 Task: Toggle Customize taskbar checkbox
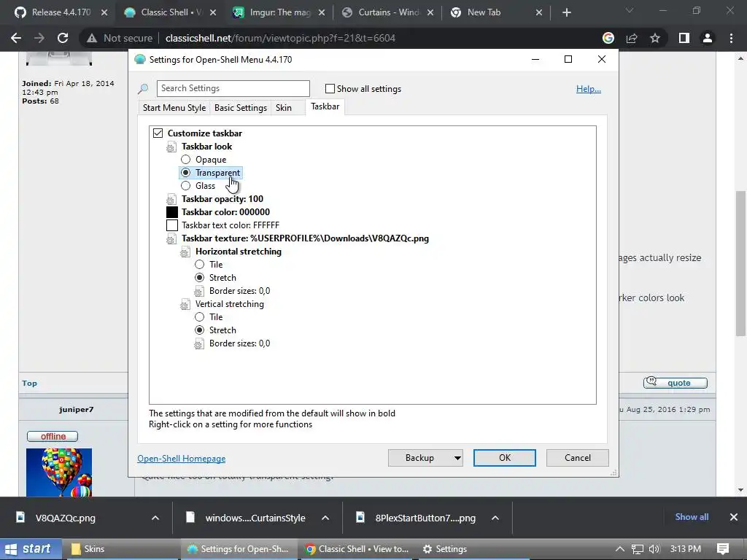click(158, 133)
